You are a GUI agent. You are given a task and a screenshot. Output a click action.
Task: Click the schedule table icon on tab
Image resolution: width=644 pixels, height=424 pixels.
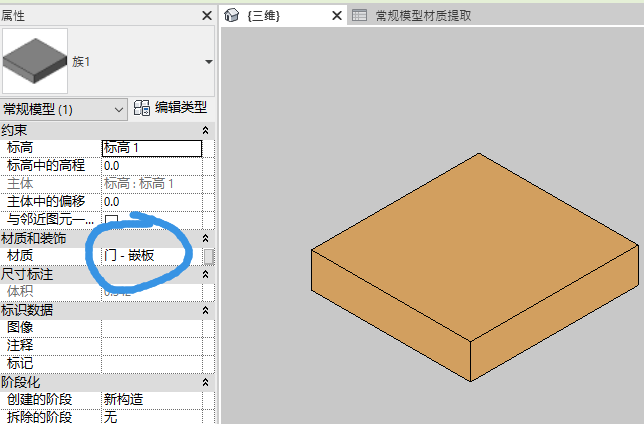pos(359,15)
